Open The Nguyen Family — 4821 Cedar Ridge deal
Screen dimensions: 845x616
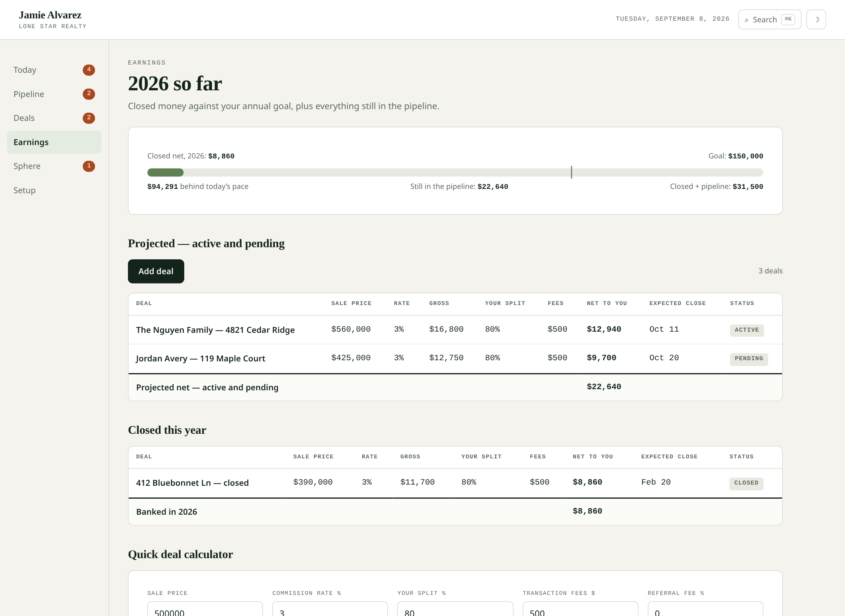[x=215, y=330]
